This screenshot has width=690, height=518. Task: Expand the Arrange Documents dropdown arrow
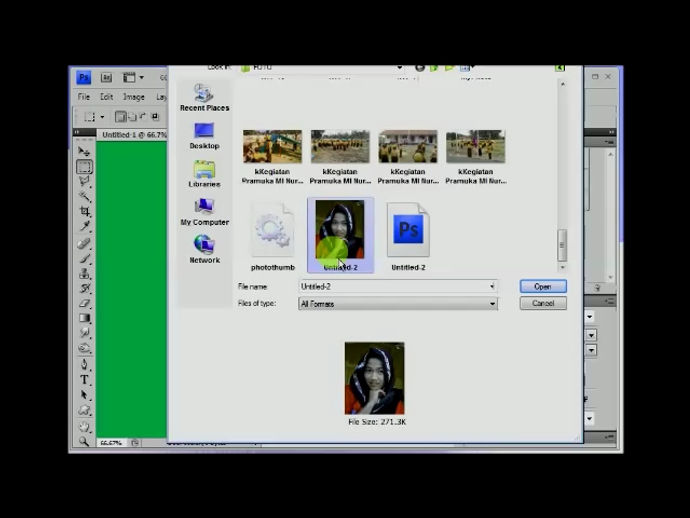click(x=142, y=78)
